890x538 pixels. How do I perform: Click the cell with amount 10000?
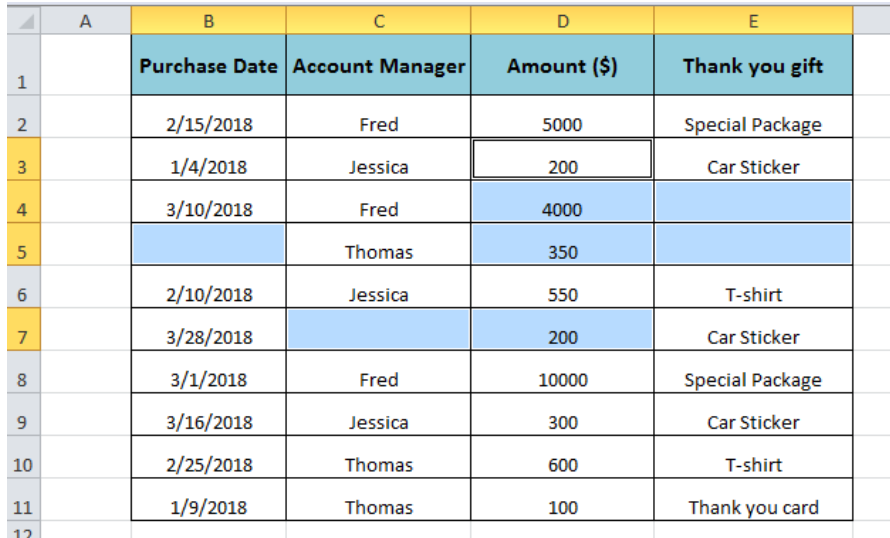pos(562,372)
